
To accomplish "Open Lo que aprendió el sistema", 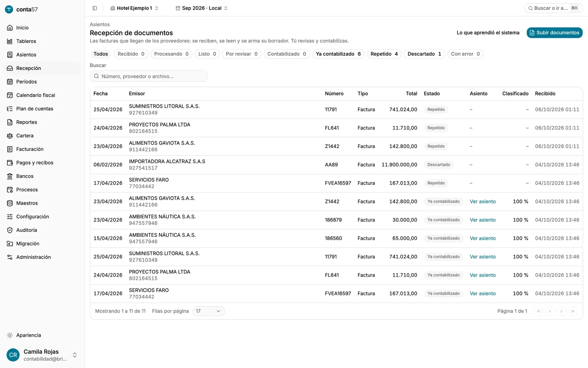I will (488, 33).
